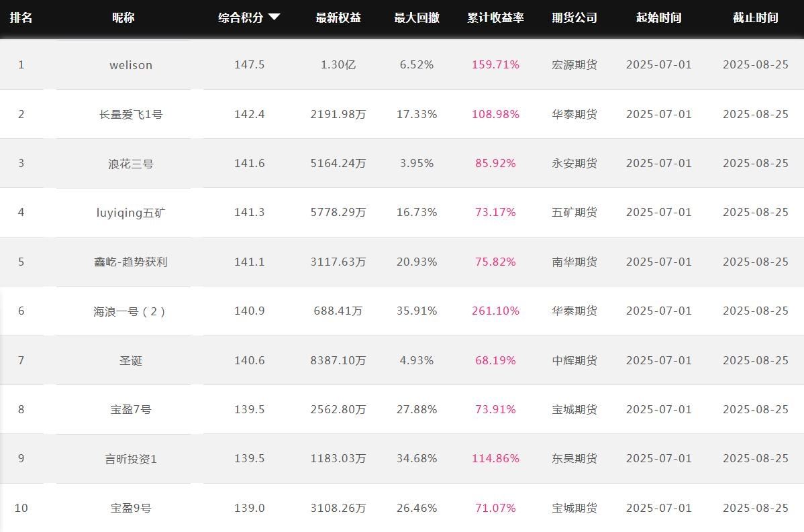Select the 1183.03万 equity value

(338, 459)
